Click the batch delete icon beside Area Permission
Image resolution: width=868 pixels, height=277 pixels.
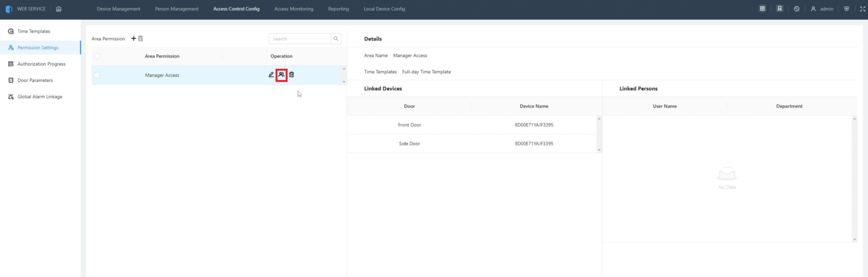pos(141,39)
